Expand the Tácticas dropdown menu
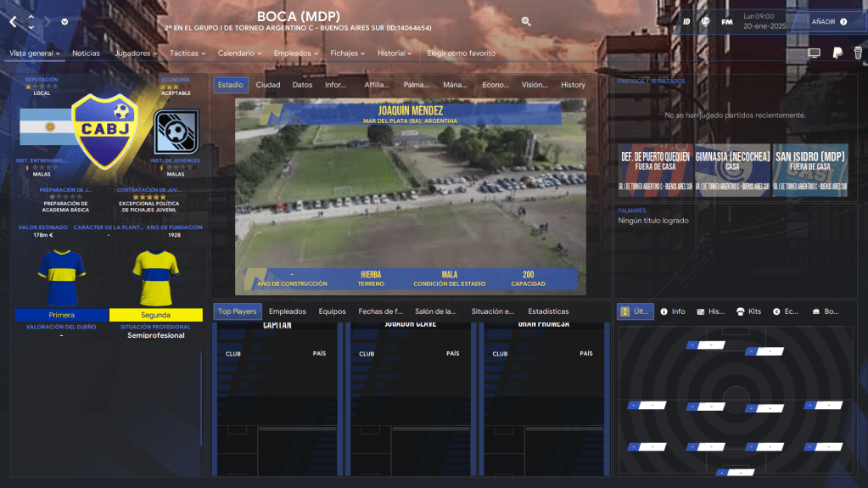The width and height of the screenshot is (868, 488). [x=188, y=53]
